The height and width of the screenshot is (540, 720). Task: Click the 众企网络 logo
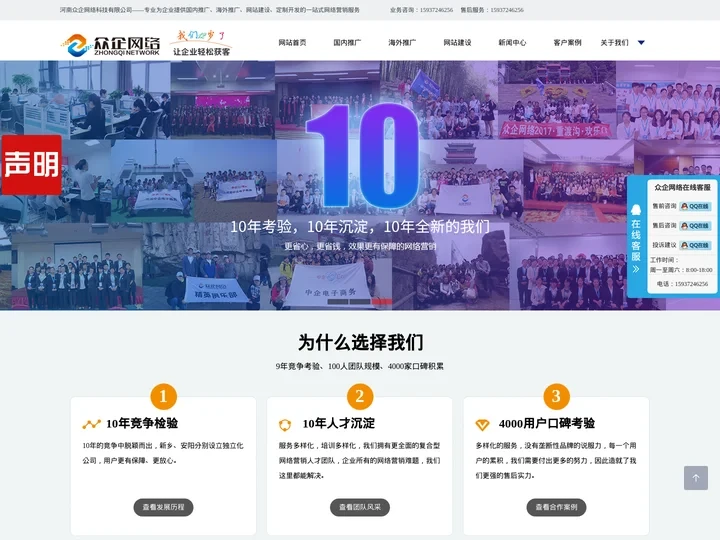(110, 45)
